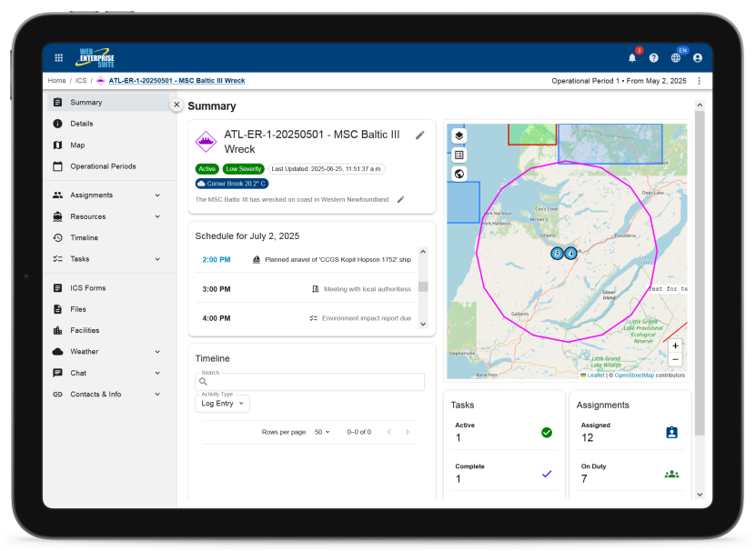Click the Low Severity chip
The width and height of the screenshot is (756, 551).
244,169
